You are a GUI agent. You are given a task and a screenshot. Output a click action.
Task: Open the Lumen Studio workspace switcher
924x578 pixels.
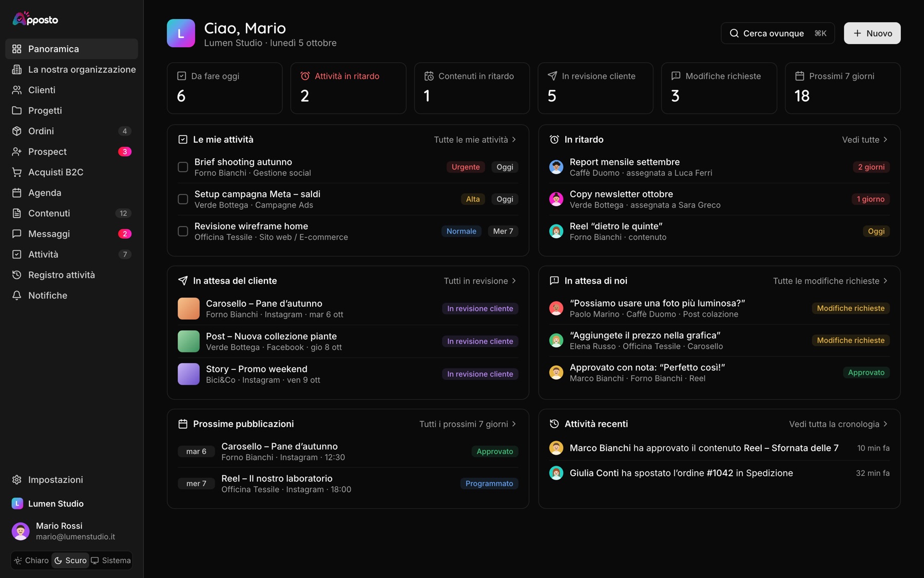pos(71,504)
